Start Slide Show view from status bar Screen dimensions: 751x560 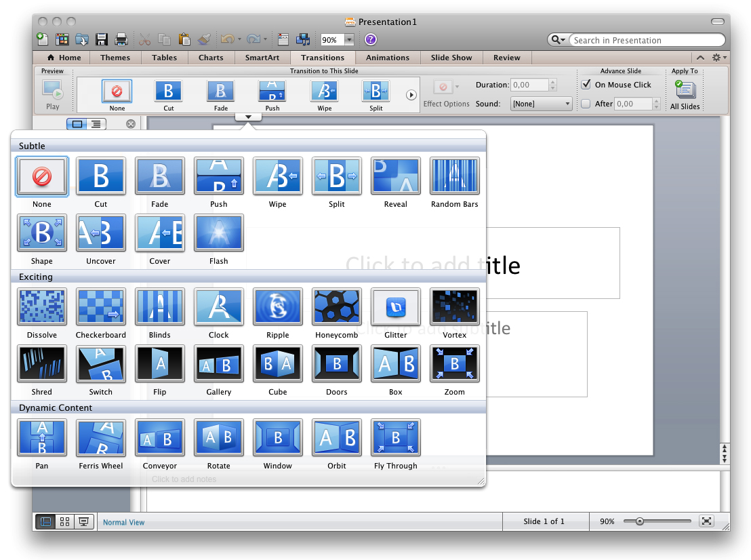pyautogui.click(x=83, y=521)
